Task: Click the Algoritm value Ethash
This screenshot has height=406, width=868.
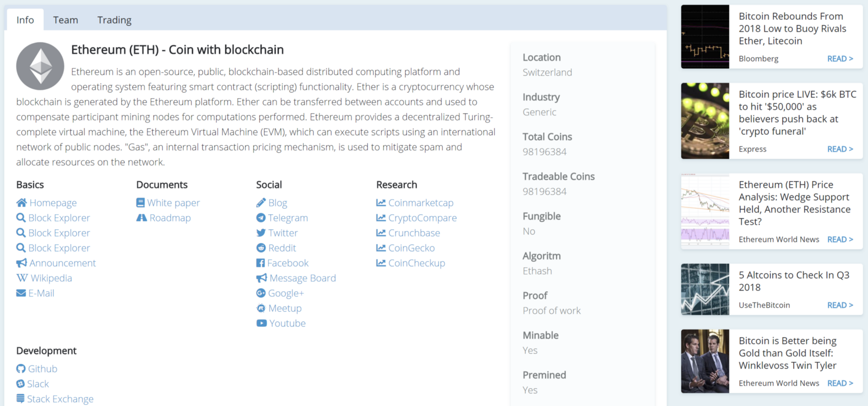Action: click(x=537, y=271)
